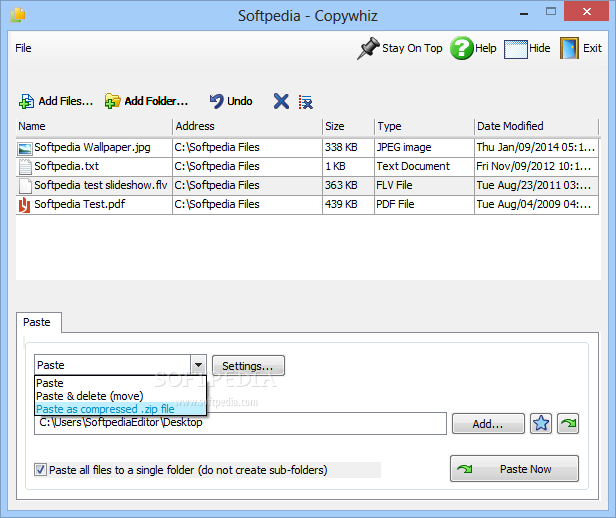Click the JPG icon for Softpedia Wallpaper.jpg
This screenshot has width=616, height=518.
click(24, 148)
